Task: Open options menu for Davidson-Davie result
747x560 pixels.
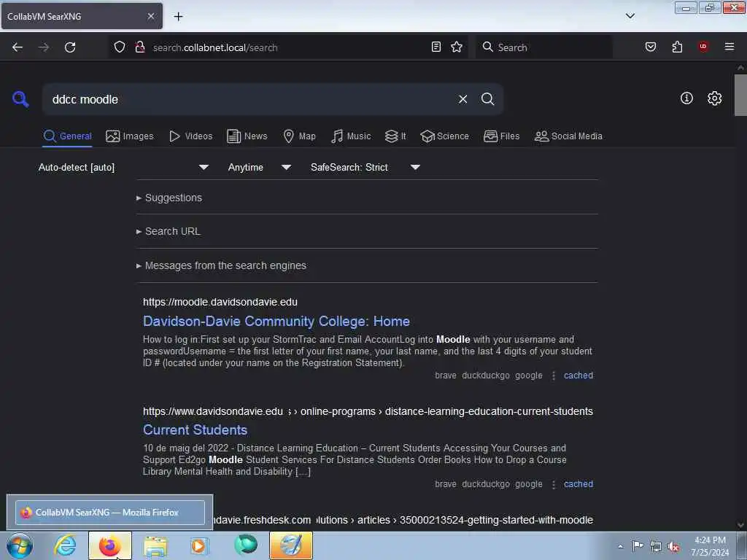Action: click(x=553, y=376)
